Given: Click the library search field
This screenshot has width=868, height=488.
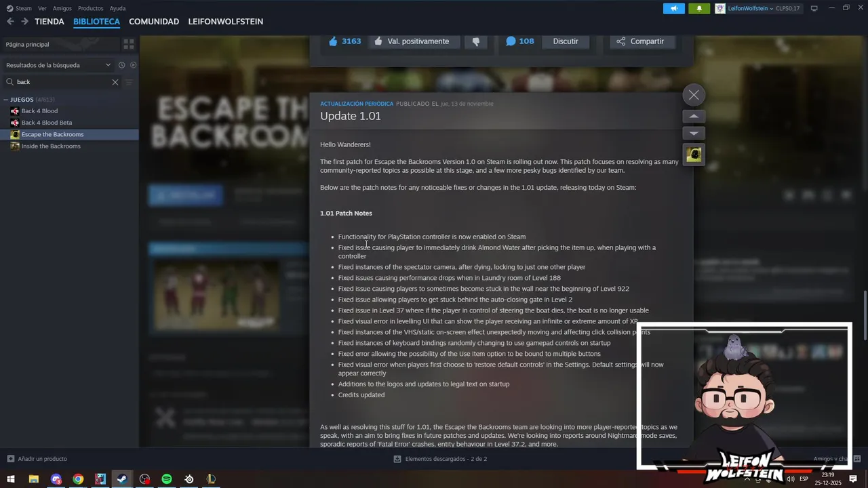Looking at the screenshot, I should (x=62, y=82).
